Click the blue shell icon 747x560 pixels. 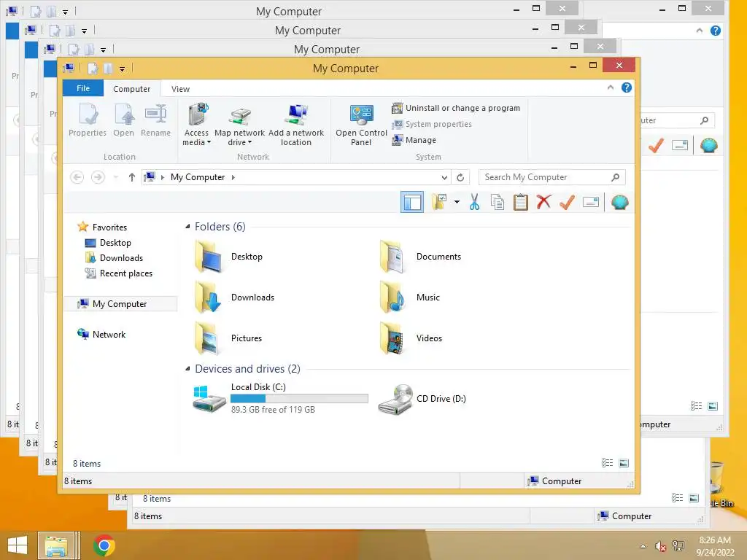[619, 202]
